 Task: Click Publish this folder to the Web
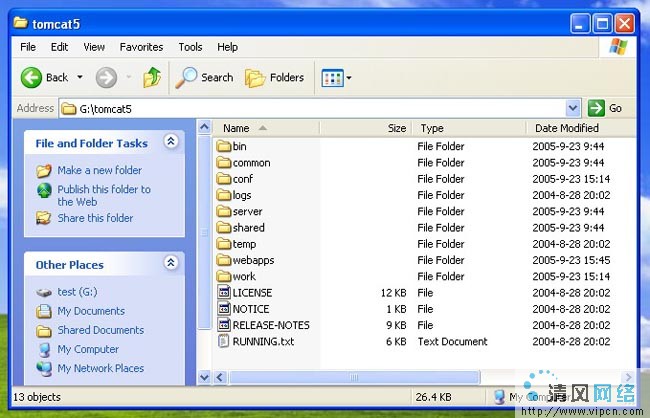coord(104,195)
